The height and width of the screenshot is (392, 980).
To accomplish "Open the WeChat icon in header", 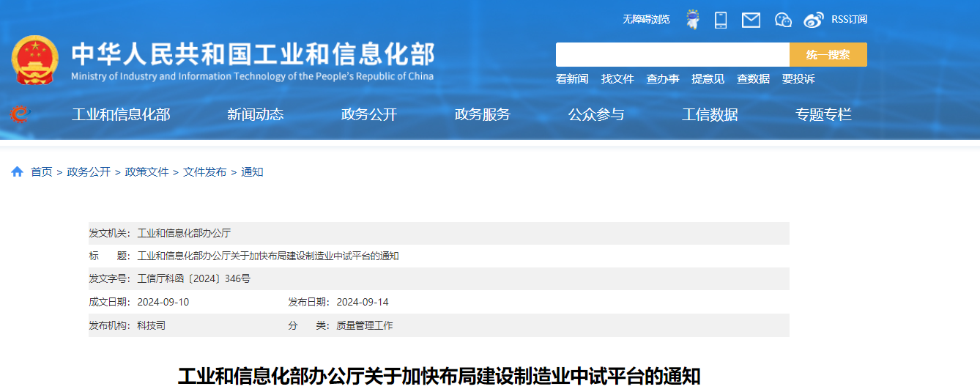I will pyautogui.click(x=783, y=20).
